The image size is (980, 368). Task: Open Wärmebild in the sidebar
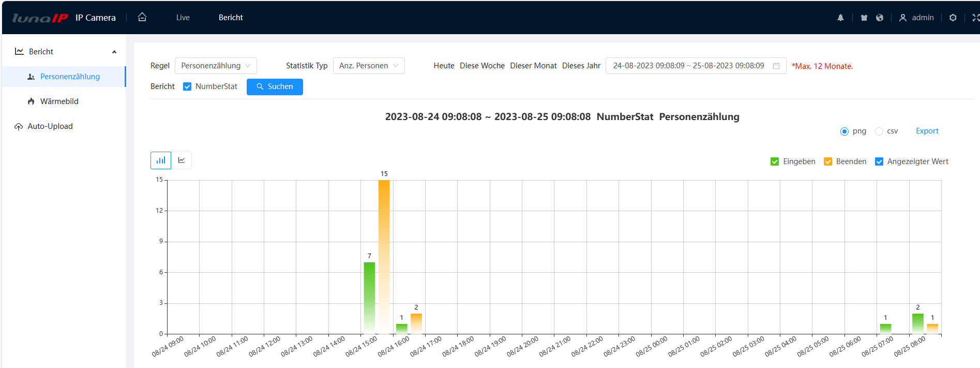coord(59,101)
